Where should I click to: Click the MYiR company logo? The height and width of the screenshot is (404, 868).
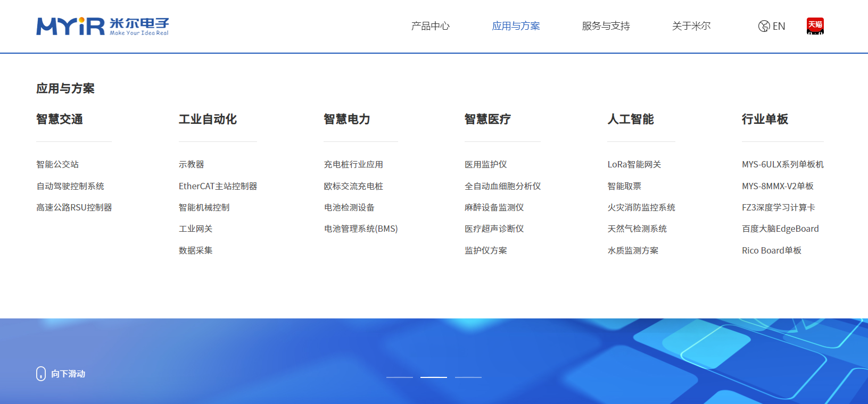(102, 26)
